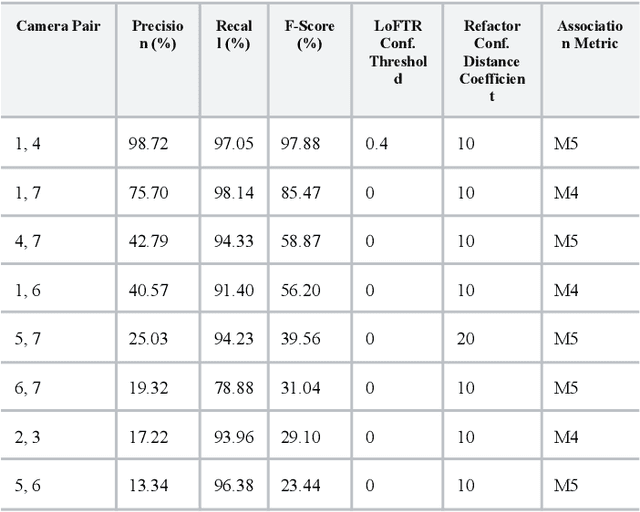Click the camera pair 4, 7 cell
This screenshot has height=512, width=640.
tap(28, 241)
